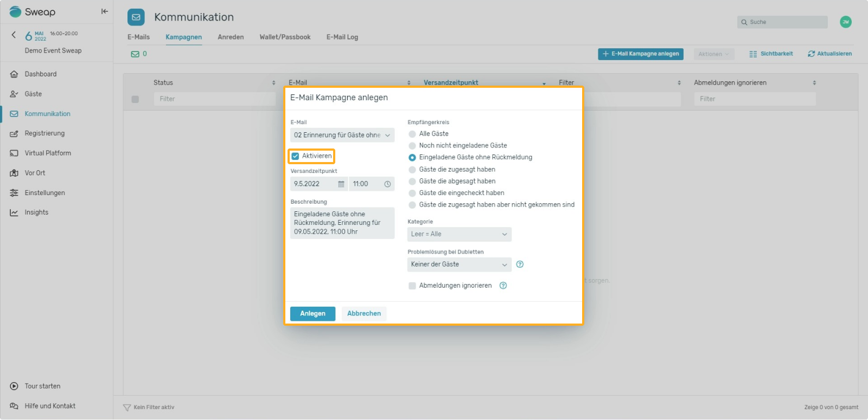868x420 pixels.
Task: Uncheck the Aktivieren checkbox
Action: click(x=295, y=156)
